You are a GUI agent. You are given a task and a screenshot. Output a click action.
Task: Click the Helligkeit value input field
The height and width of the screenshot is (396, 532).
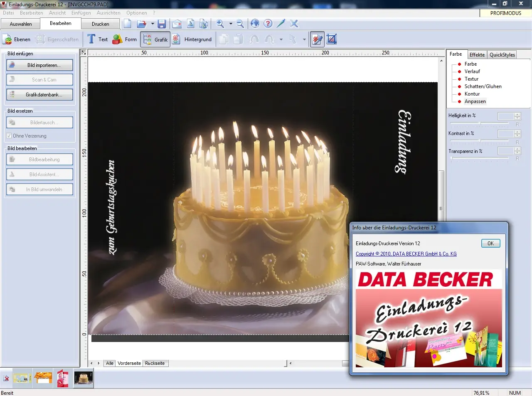point(506,116)
